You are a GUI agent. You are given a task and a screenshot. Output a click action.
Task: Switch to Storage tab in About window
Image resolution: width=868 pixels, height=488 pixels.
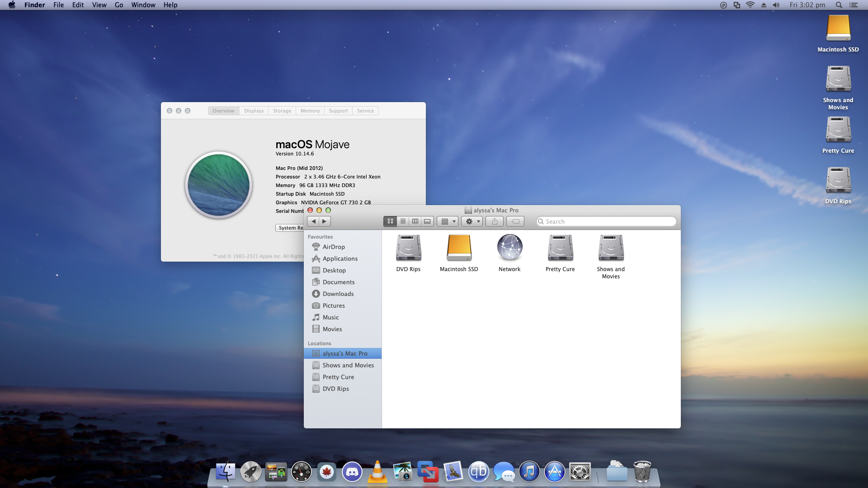(282, 111)
